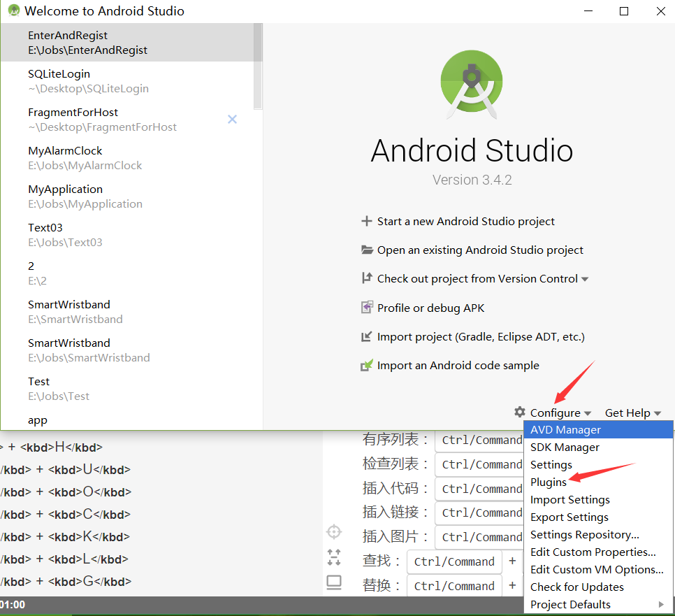Click the plus icon for new project

tap(366, 221)
